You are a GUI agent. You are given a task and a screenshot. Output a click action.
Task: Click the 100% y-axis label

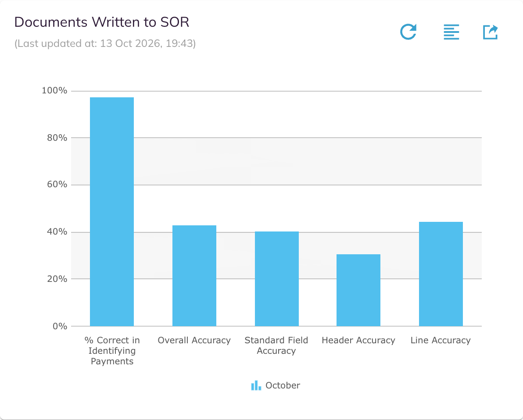tap(54, 91)
